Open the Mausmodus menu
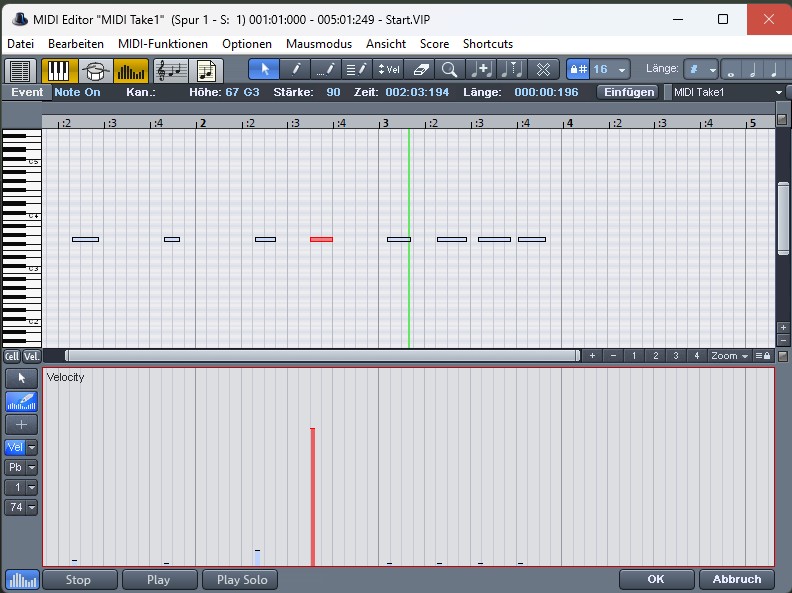792x593 pixels. click(318, 44)
